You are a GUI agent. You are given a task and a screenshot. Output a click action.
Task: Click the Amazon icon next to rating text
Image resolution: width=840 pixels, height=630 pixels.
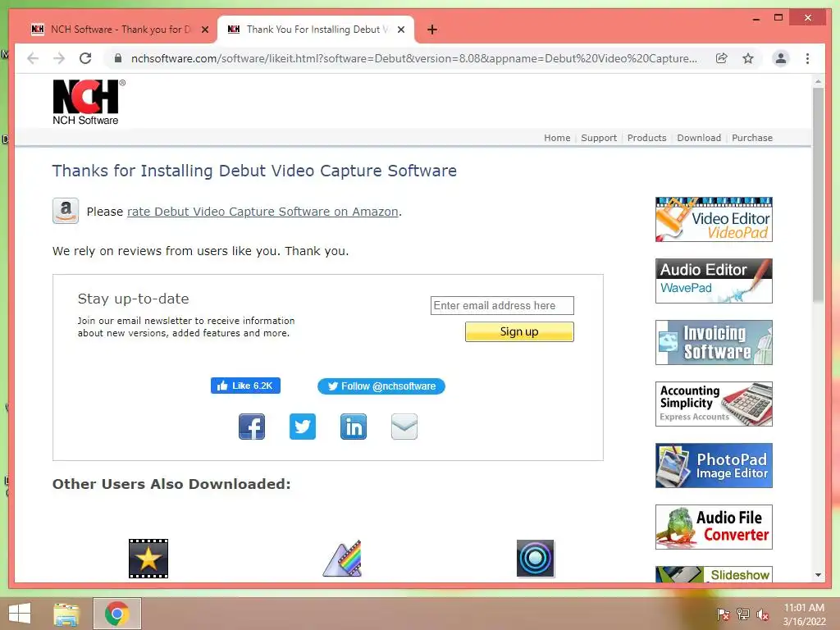click(x=66, y=211)
